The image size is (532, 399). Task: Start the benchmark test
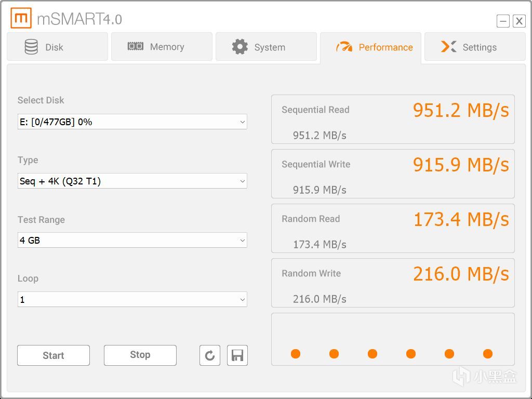point(54,355)
